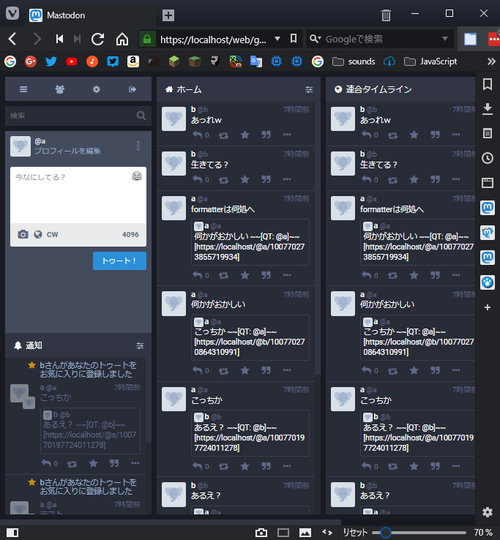The image size is (500, 540).
Task: Toggle CW content warning in compose box
Action: (x=52, y=235)
